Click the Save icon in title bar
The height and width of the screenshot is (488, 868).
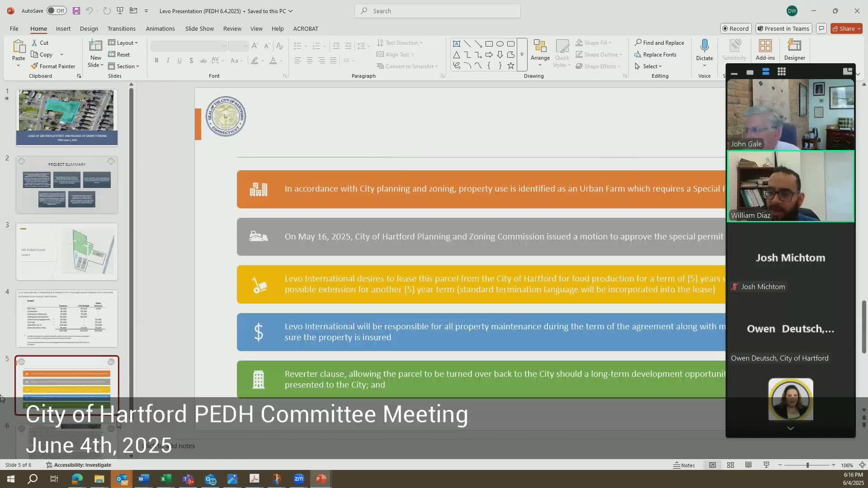[76, 11]
